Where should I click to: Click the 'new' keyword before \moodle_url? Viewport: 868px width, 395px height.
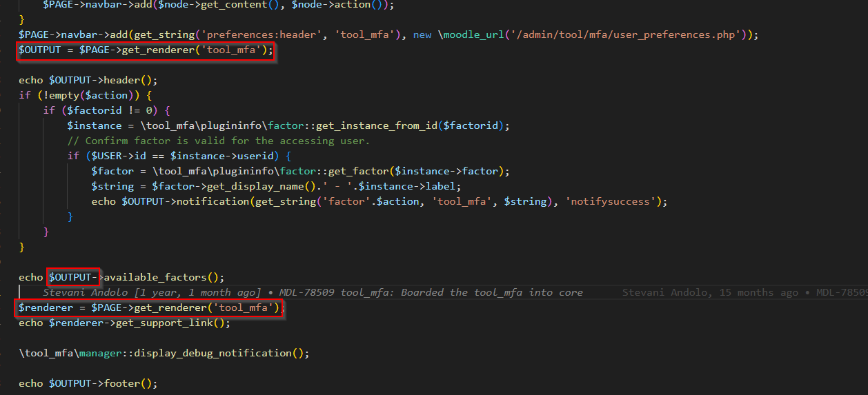[422, 34]
